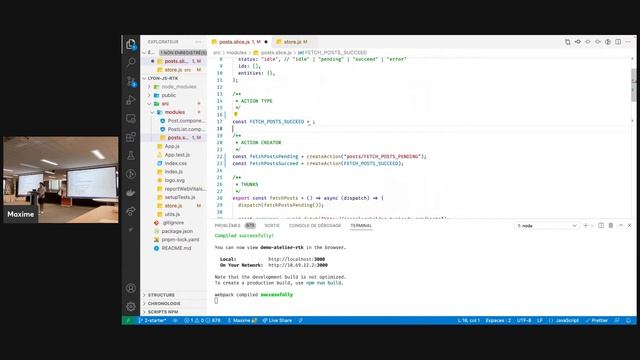Open the SORTIE panel tab
This screenshot has width=640, height=360.
pos(272,225)
